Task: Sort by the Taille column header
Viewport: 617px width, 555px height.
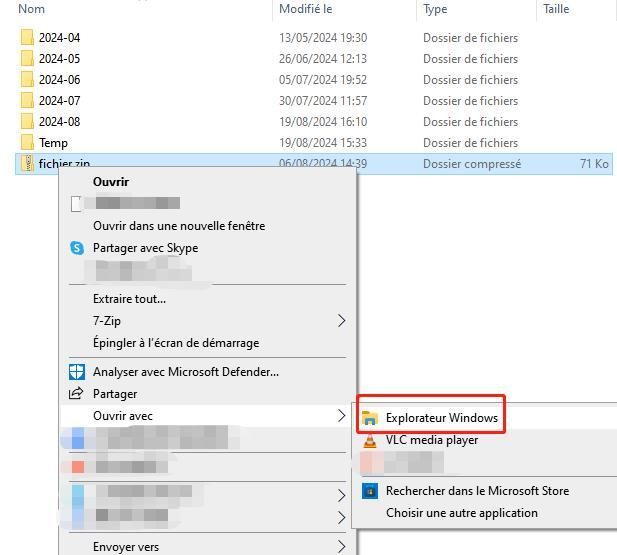Action: (x=556, y=9)
